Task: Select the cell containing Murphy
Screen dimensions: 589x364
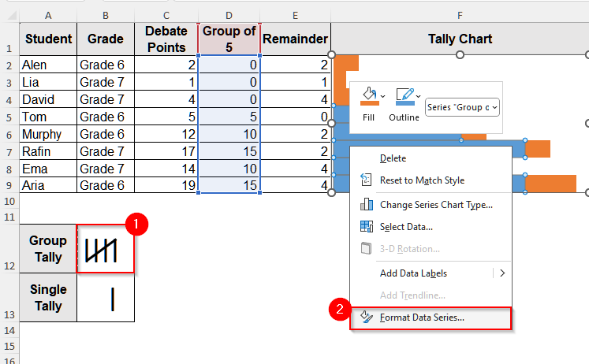Action: (48, 134)
